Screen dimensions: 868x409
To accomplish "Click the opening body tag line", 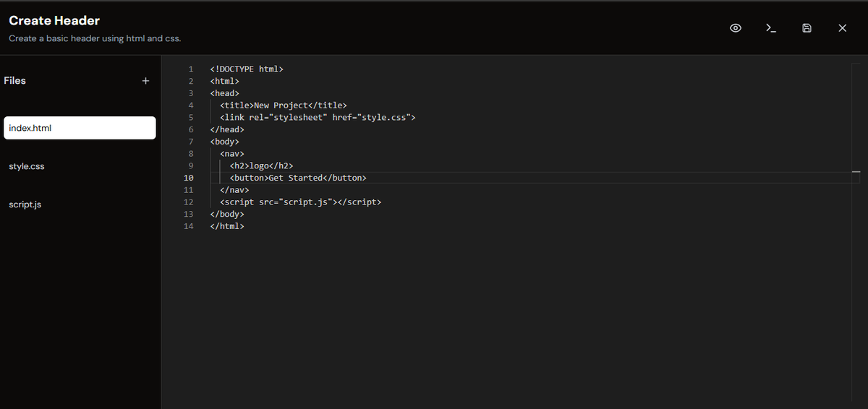I will [x=224, y=142].
